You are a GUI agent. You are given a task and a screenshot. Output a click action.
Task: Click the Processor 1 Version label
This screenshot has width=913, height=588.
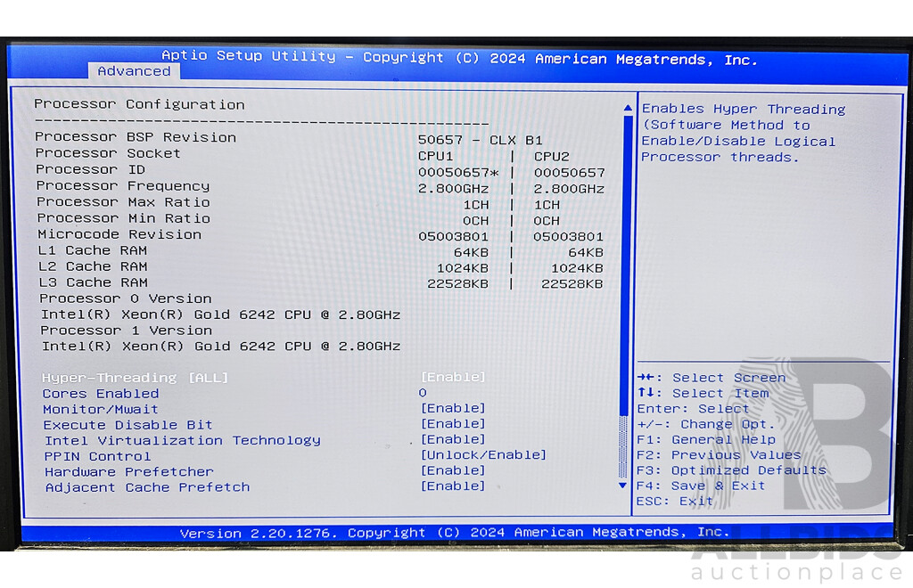pos(126,331)
